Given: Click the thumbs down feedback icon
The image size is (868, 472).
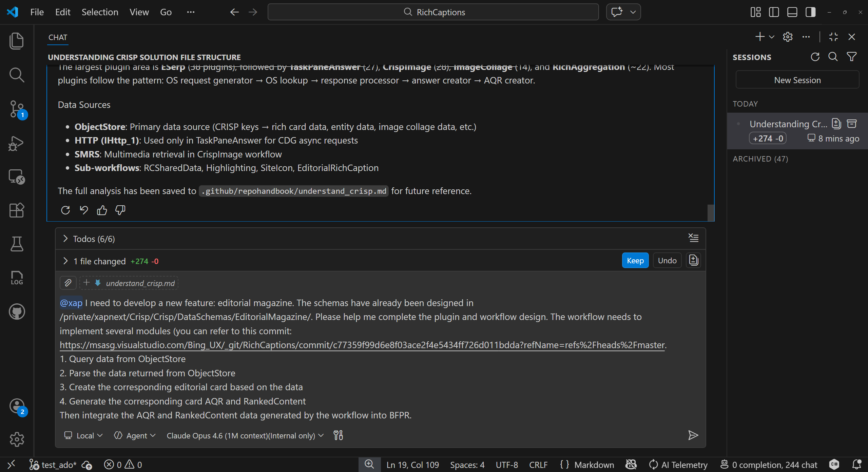Looking at the screenshot, I should tap(120, 210).
